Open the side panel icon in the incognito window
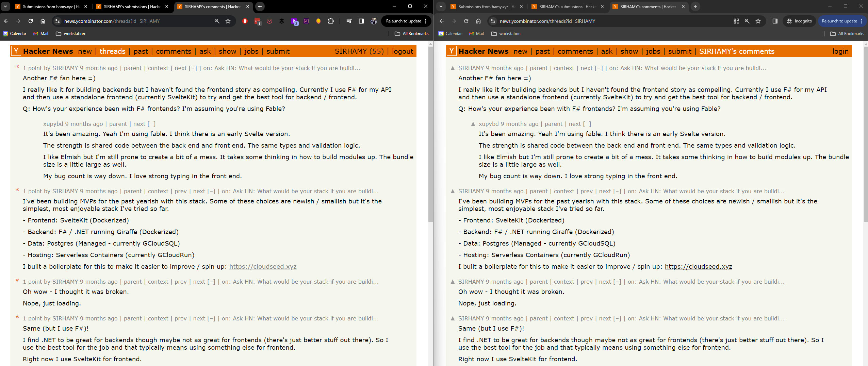Image resolution: width=868 pixels, height=366 pixels. (775, 21)
